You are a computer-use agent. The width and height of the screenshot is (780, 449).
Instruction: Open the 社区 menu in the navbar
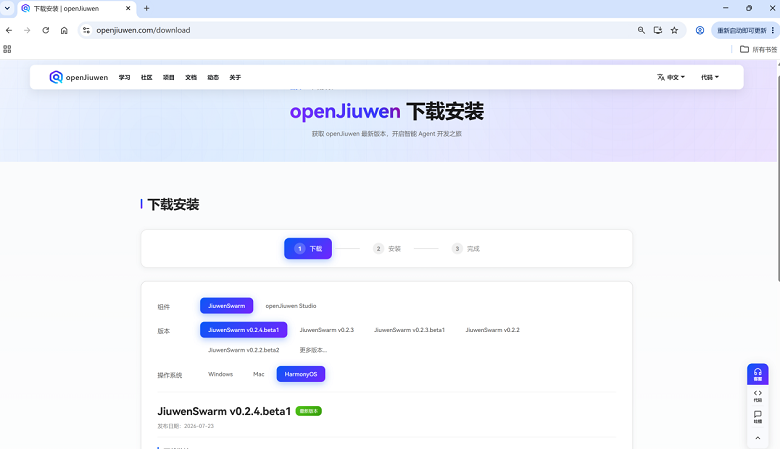146,78
